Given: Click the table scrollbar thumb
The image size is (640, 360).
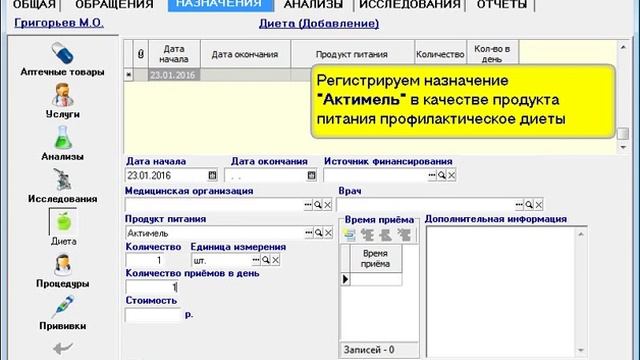Looking at the screenshot, I should pos(623,133).
